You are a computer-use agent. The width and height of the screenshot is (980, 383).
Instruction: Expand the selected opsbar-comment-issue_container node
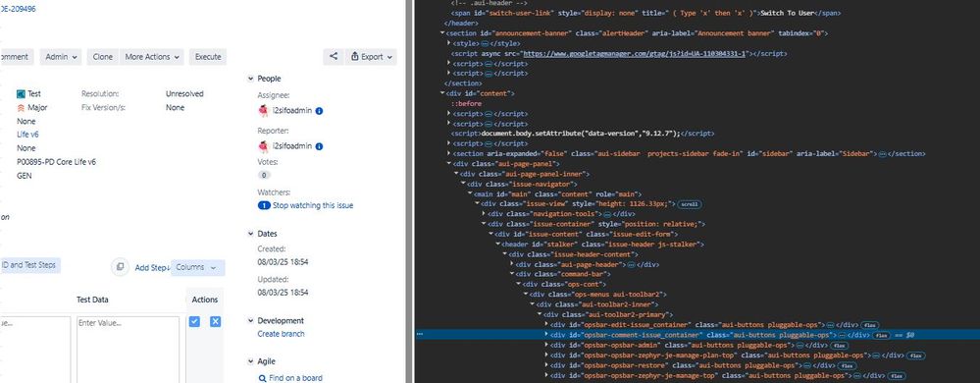[x=545, y=335]
